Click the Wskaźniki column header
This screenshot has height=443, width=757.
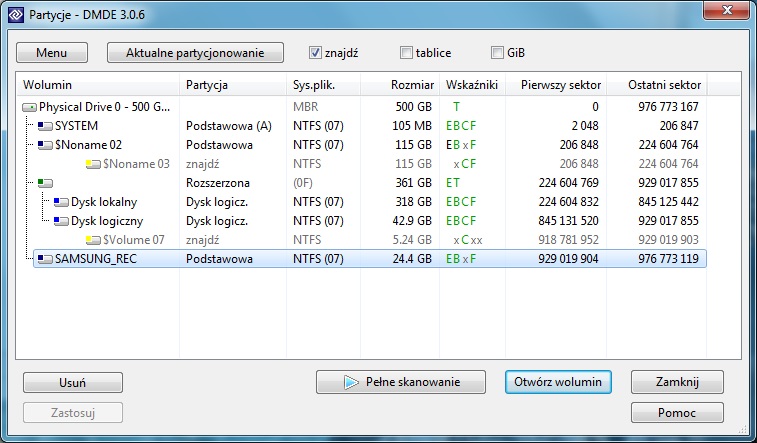pyautogui.click(x=472, y=85)
